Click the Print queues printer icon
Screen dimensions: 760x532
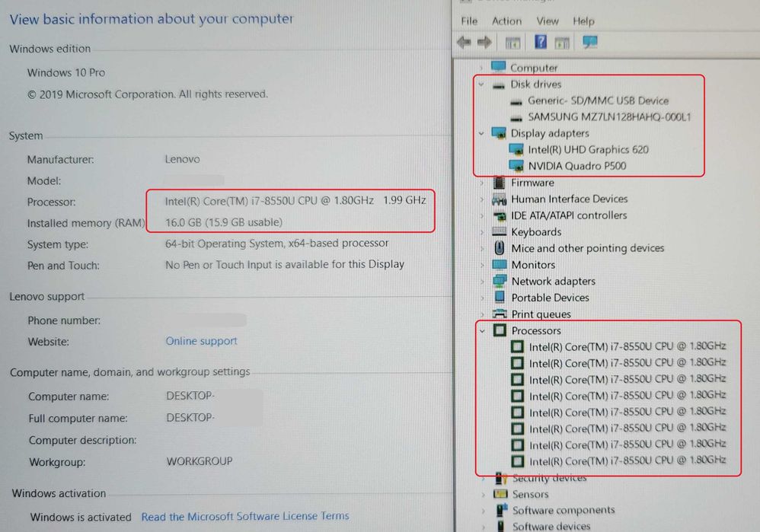[x=500, y=314]
